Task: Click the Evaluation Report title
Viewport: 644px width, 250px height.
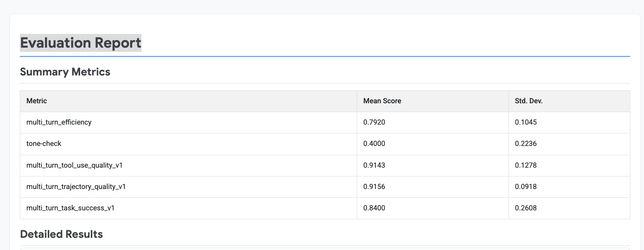Action: (80, 43)
